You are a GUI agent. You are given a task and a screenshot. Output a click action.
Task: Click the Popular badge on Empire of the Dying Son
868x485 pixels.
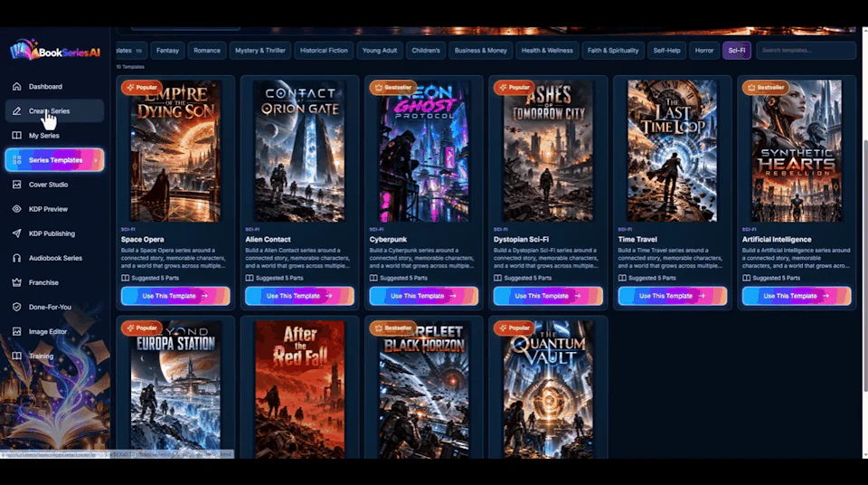[x=142, y=87]
